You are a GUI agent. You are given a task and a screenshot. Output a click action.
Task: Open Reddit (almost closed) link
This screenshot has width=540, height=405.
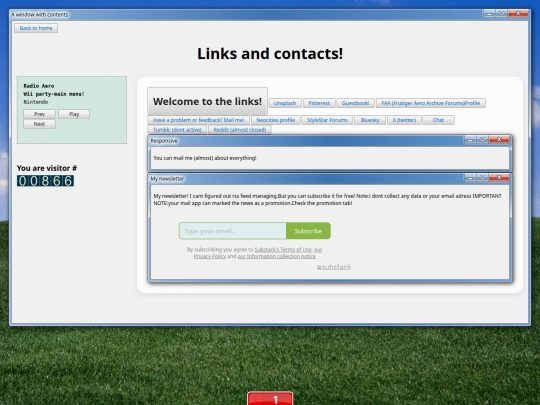[x=240, y=129]
